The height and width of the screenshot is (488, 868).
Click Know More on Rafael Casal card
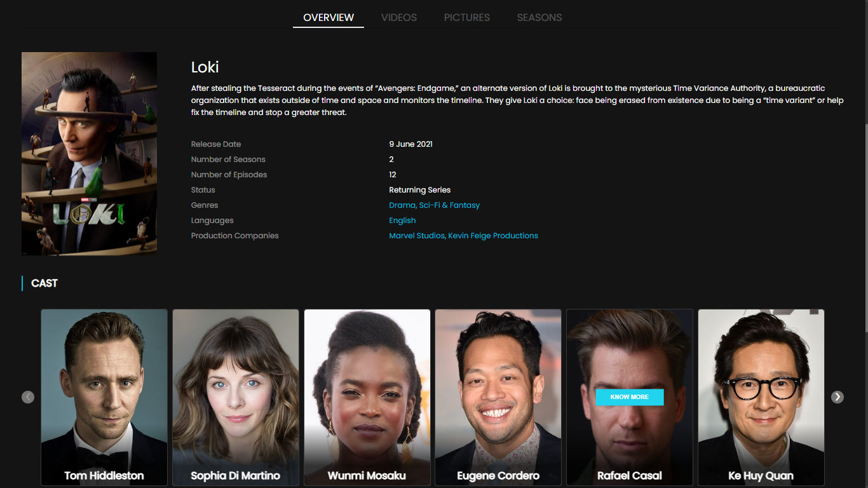(x=630, y=397)
